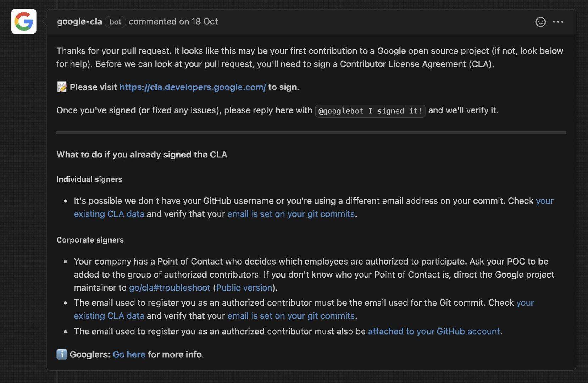Image resolution: width=588 pixels, height=383 pixels.
Task: Click the bot label badge
Action: [x=115, y=22]
